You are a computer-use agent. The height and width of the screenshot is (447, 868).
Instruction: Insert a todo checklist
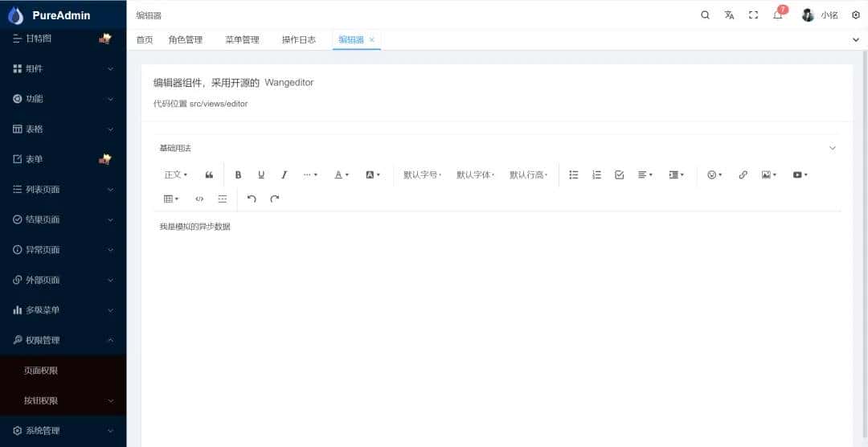(x=620, y=174)
